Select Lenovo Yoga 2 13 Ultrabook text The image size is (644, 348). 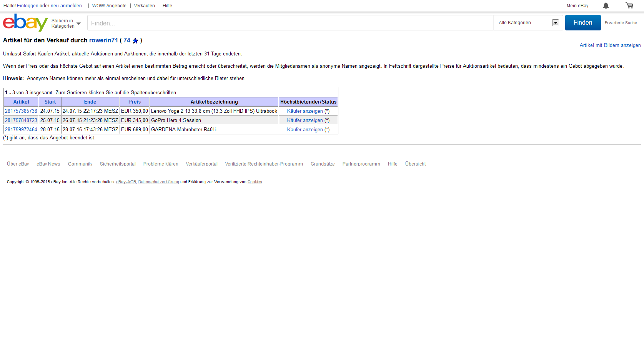(x=214, y=111)
